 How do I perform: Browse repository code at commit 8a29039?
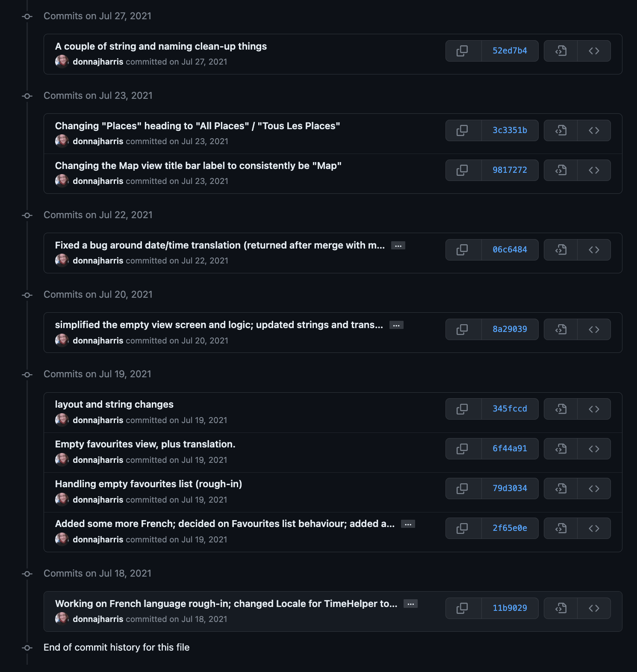[x=594, y=329]
